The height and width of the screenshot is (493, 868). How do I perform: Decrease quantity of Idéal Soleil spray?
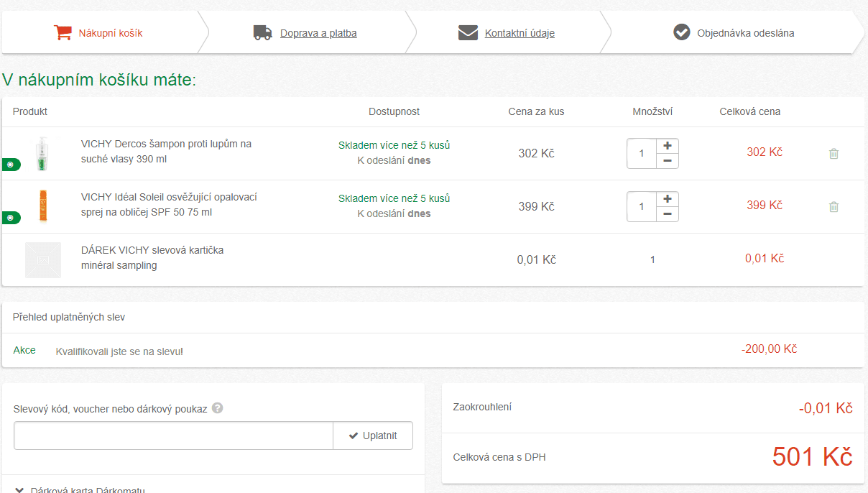coord(668,214)
